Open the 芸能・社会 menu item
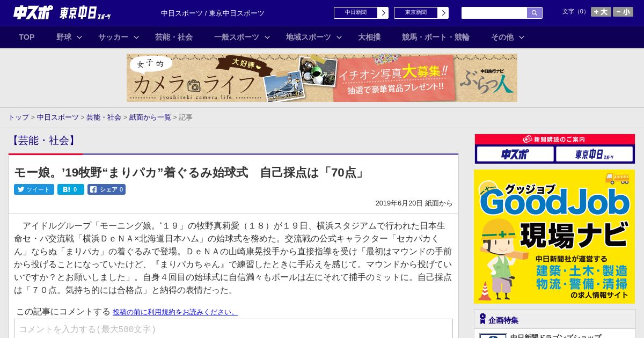The width and height of the screenshot is (644, 338). point(174,37)
